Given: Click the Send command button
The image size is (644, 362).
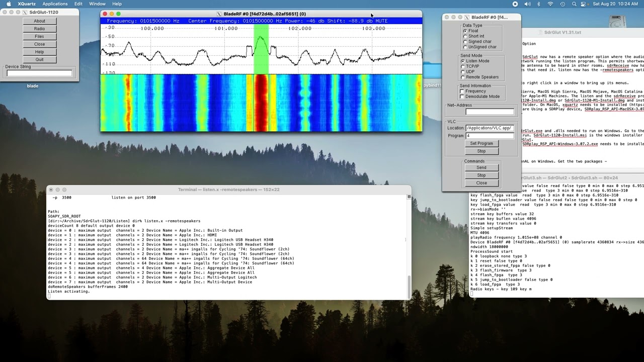Looking at the screenshot, I should pyautogui.click(x=481, y=167).
